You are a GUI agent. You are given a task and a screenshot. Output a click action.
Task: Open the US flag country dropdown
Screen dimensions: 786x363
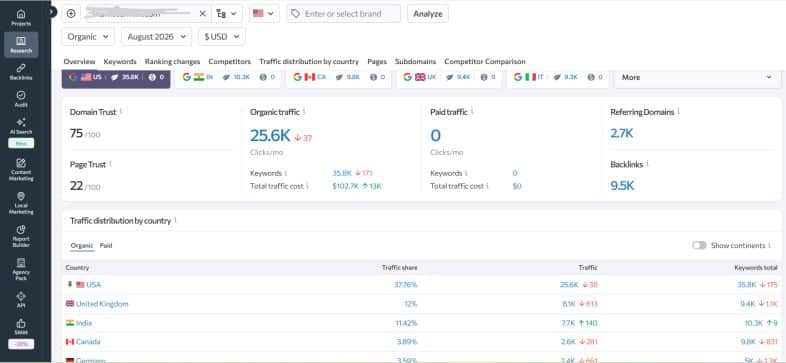click(264, 14)
